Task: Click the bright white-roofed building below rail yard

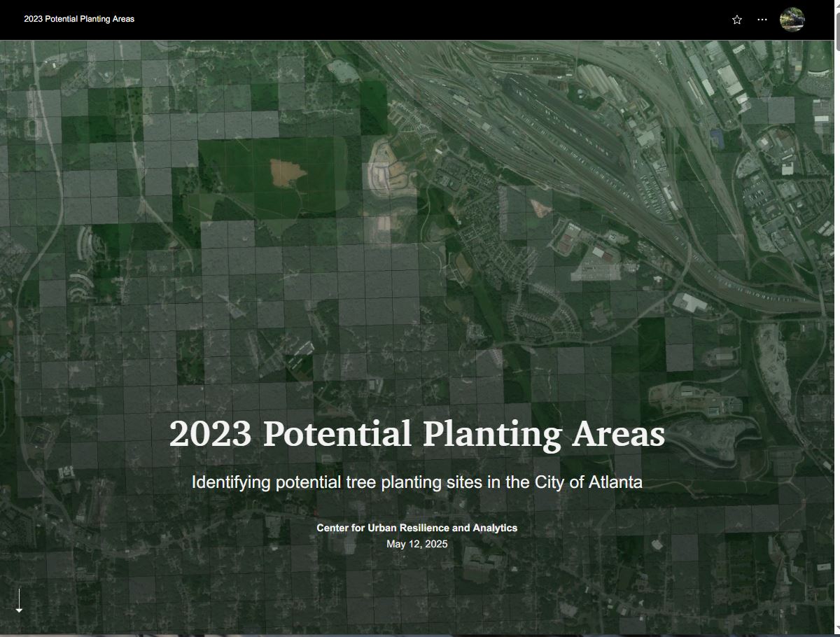Action: [x=689, y=302]
